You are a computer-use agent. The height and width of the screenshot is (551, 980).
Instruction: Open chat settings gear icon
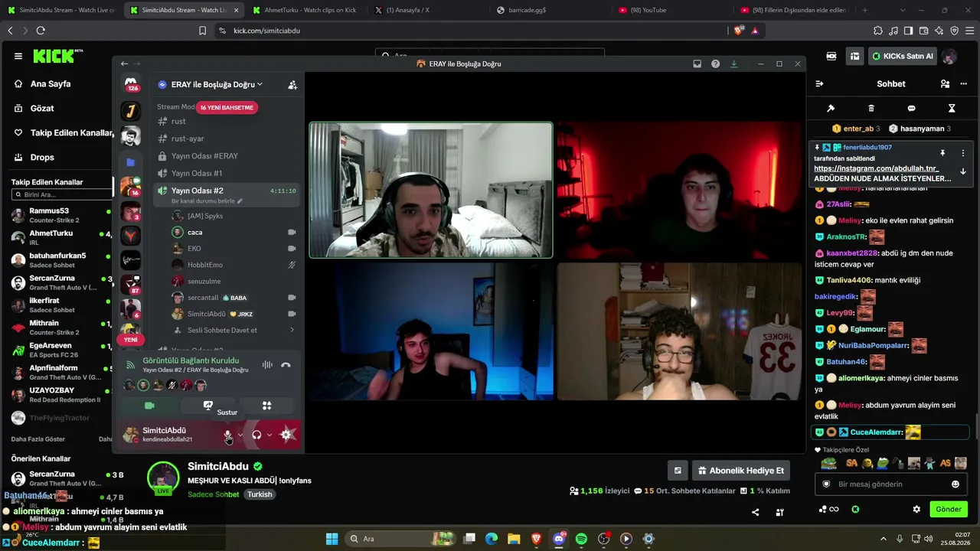point(916,509)
